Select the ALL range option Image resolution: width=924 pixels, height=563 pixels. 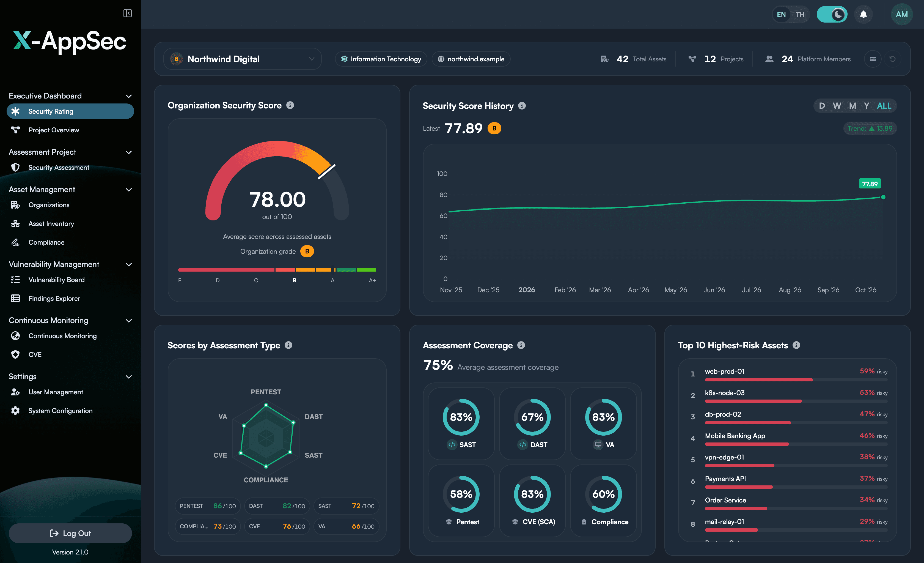coord(884,106)
